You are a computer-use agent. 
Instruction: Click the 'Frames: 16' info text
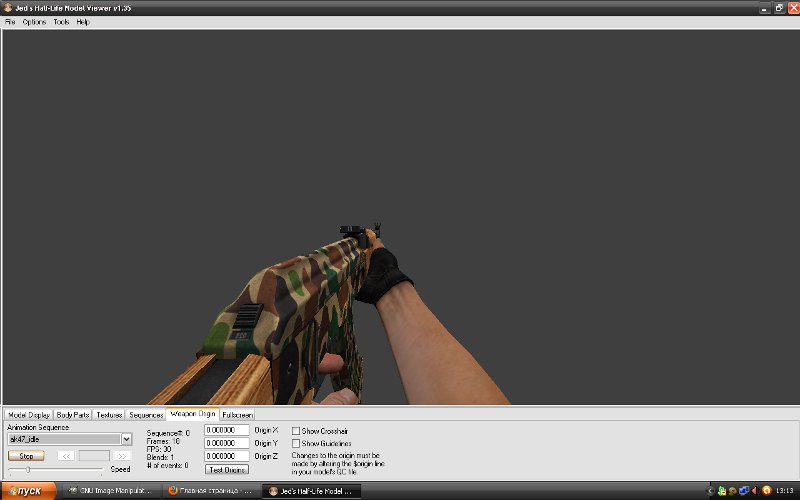(163, 441)
